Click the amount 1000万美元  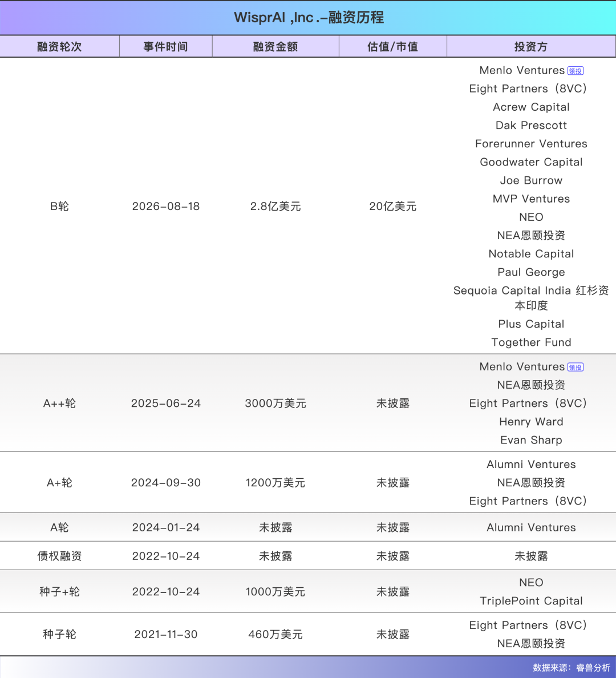[x=275, y=591]
